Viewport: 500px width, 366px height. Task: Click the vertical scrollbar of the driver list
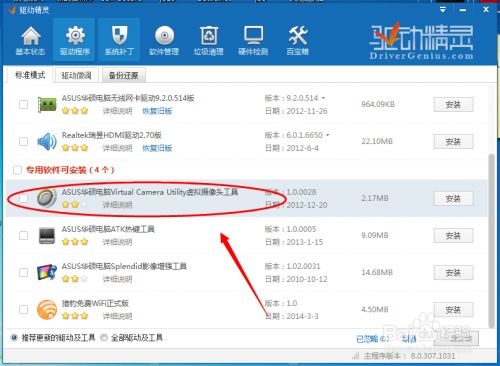point(491,240)
